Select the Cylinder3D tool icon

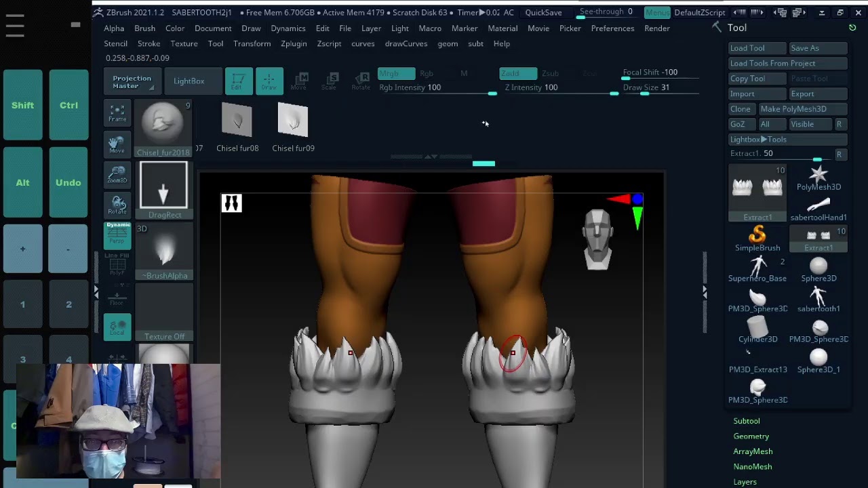[757, 331]
